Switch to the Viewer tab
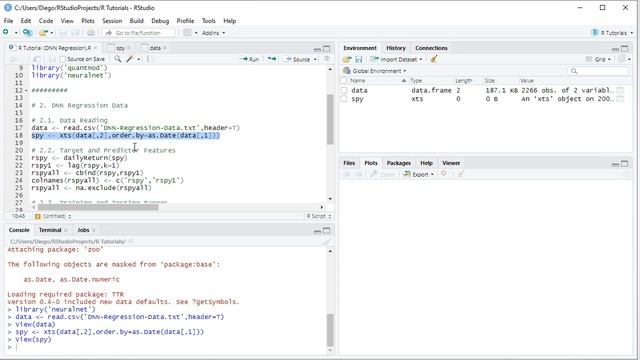This screenshot has height=360, width=640. point(451,163)
